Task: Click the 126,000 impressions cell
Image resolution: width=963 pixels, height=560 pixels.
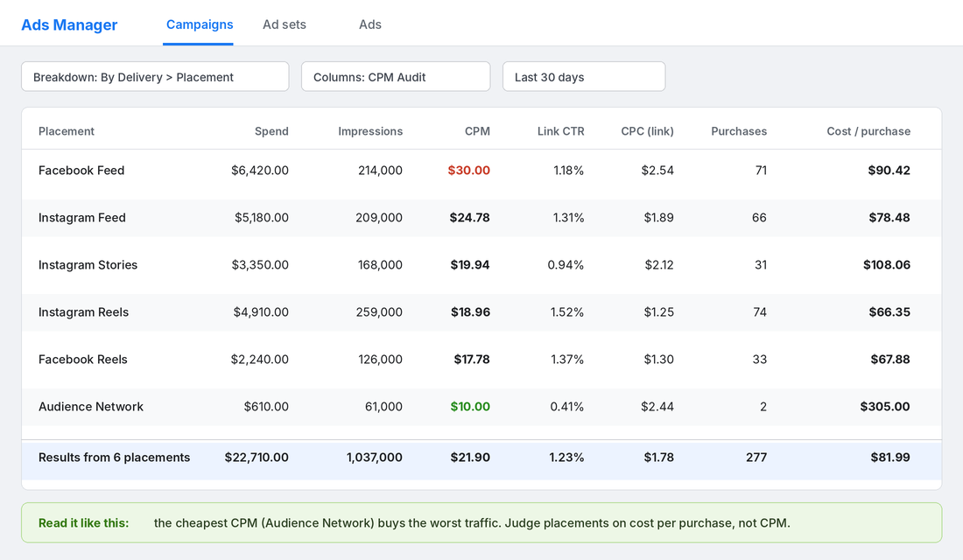Action: tap(380, 360)
